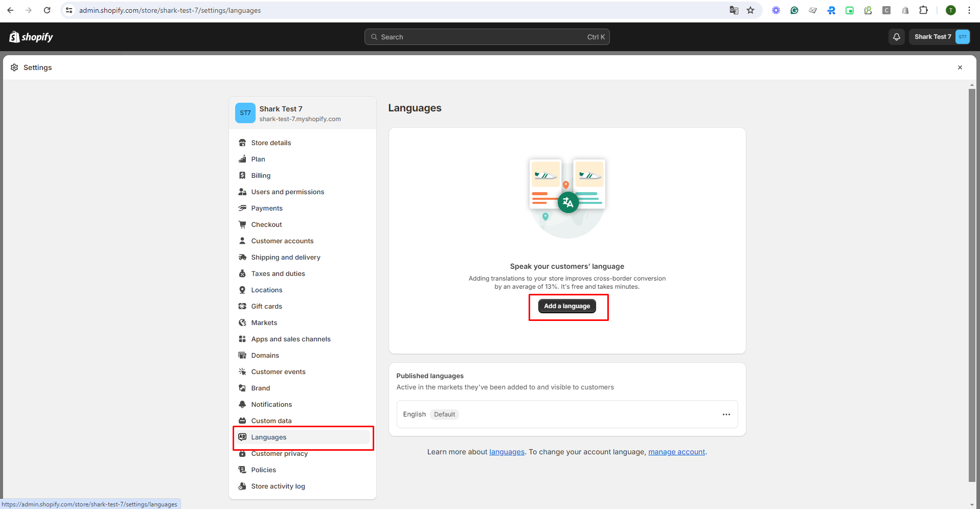Go to Customer privacy settings
Image resolution: width=980 pixels, height=509 pixels.
279,453
